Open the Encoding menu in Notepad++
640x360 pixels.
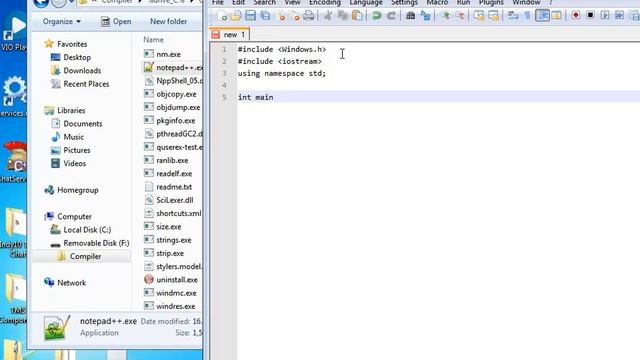(324, 2)
